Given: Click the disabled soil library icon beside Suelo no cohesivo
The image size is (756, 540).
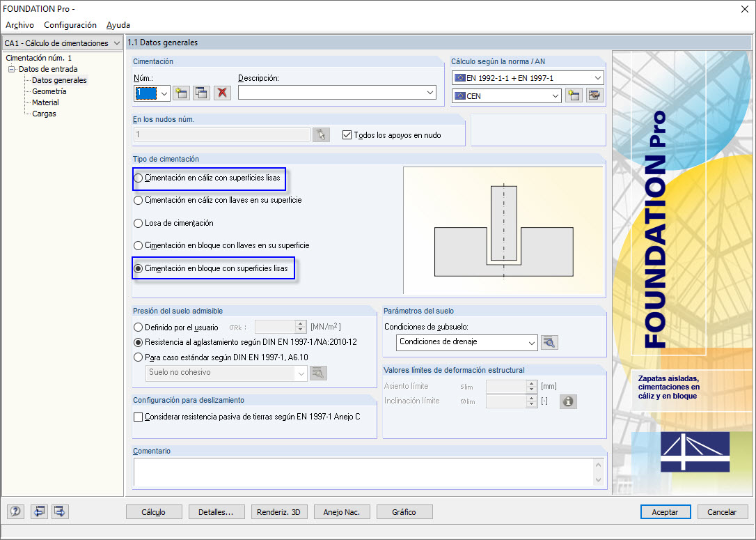Looking at the screenshot, I should tap(318, 373).
